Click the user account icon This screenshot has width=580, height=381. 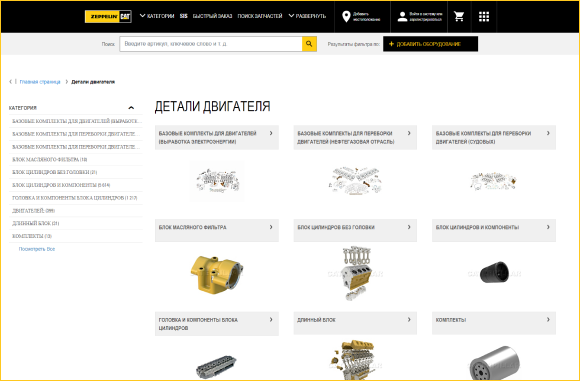tap(402, 17)
